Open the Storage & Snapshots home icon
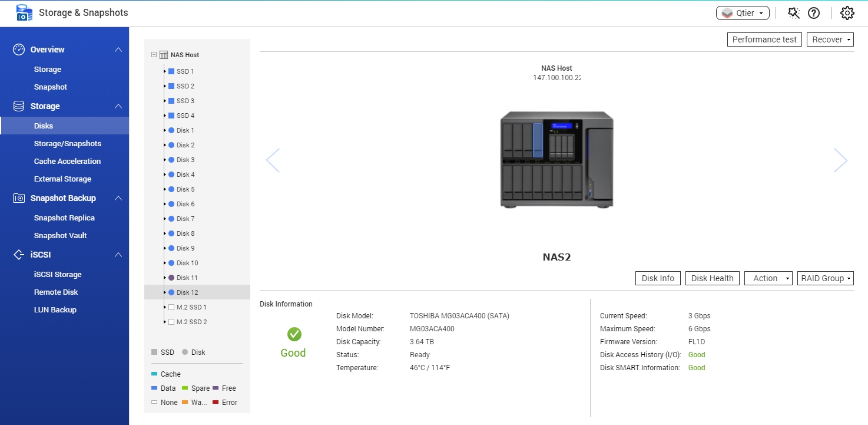The width and height of the screenshot is (868, 425). [x=24, y=12]
